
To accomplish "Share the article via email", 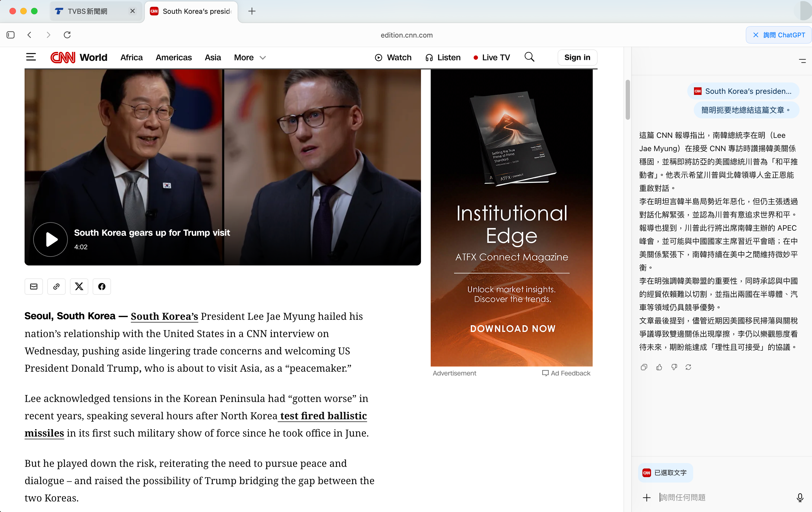I will tap(34, 286).
